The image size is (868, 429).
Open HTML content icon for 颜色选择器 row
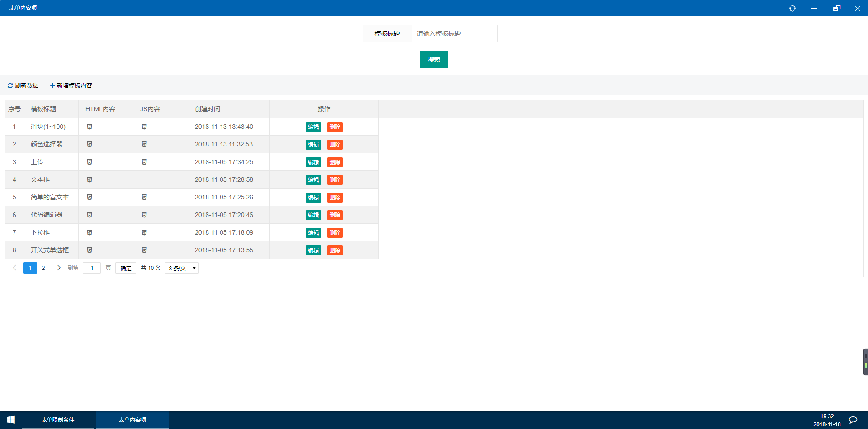point(90,144)
